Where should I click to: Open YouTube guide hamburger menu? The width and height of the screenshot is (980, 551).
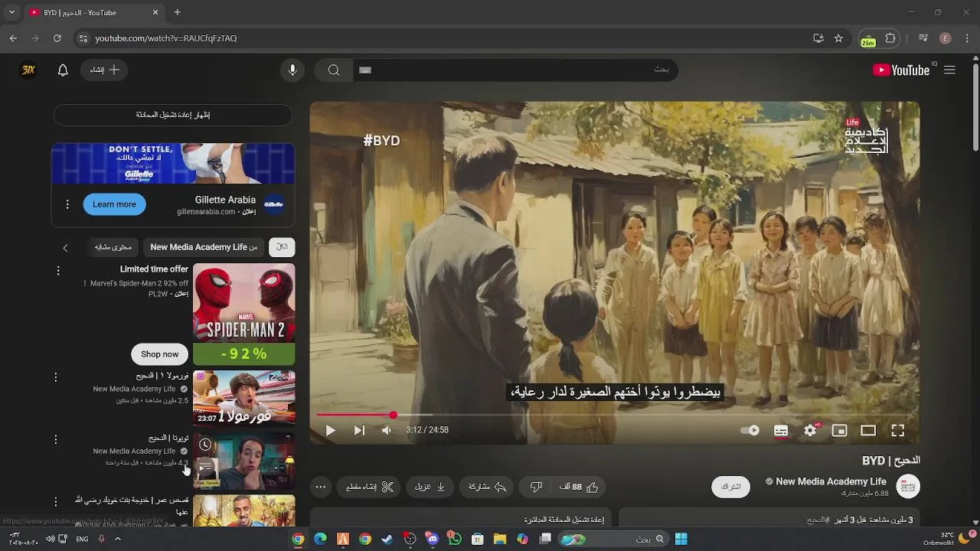coord(949,70)
